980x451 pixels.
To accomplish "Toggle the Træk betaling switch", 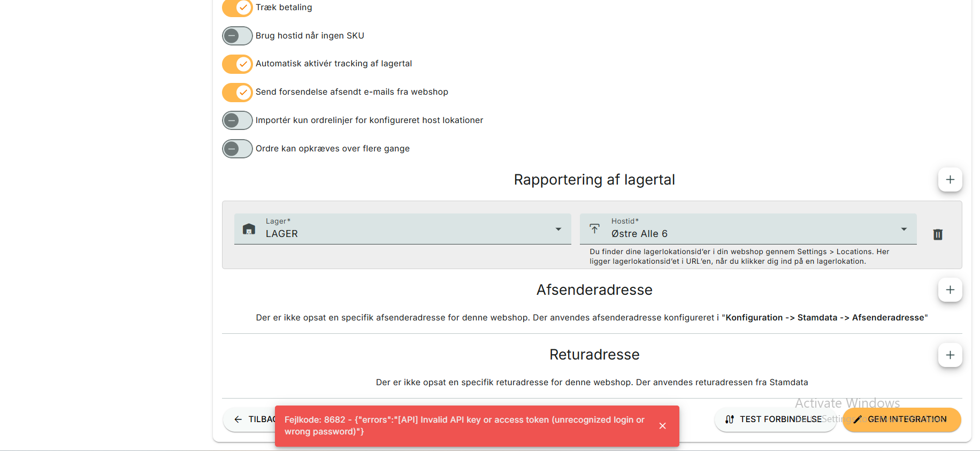I will point(238,7).
